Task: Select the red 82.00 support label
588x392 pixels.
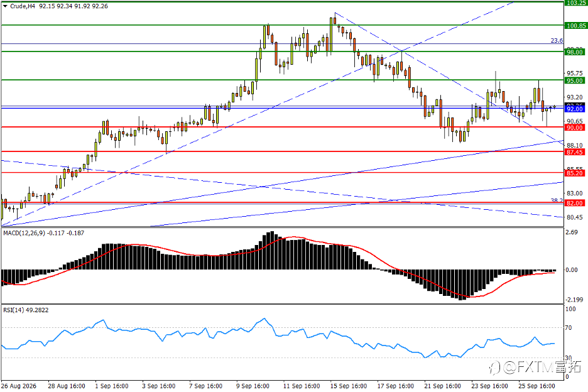Action: [x=575, y=203]
